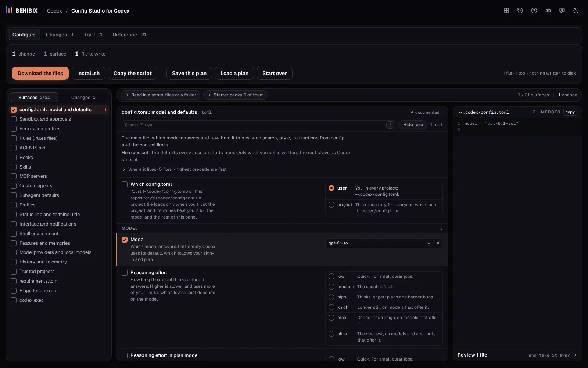588x368 pixels.
Task: Click the help question mark icon
Action: point(534,11)
